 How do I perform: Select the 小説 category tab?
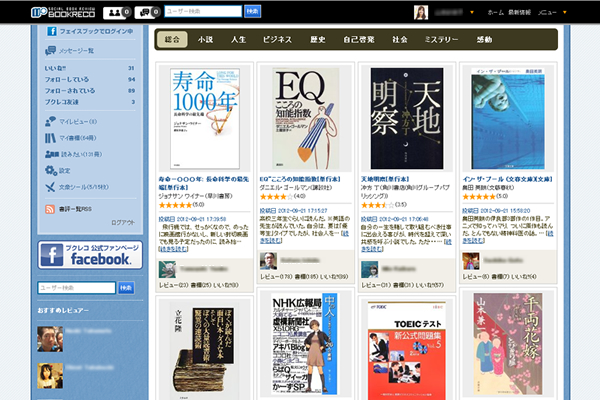coord(205,40)
